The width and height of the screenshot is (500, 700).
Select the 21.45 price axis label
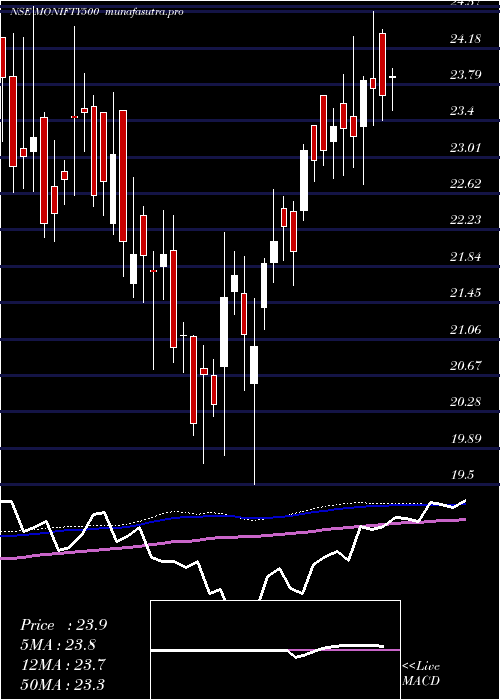pyautogui.click(x=465, y=293)
